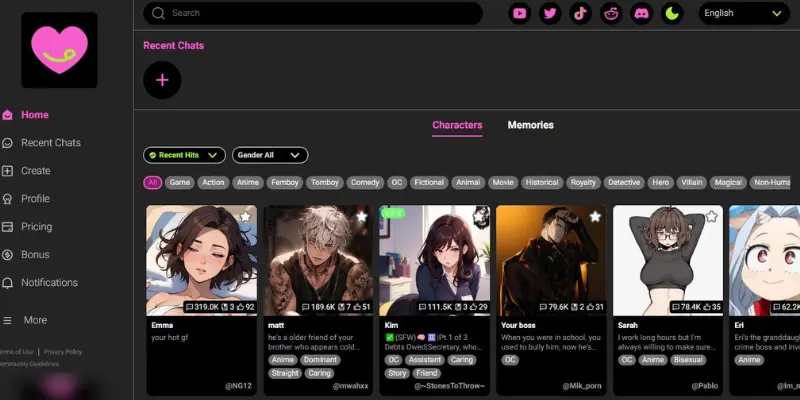The height and width of the screenshot is (400, 800).
Task: Favorite Sarah with the star icon
Action: tap(712, 217)
